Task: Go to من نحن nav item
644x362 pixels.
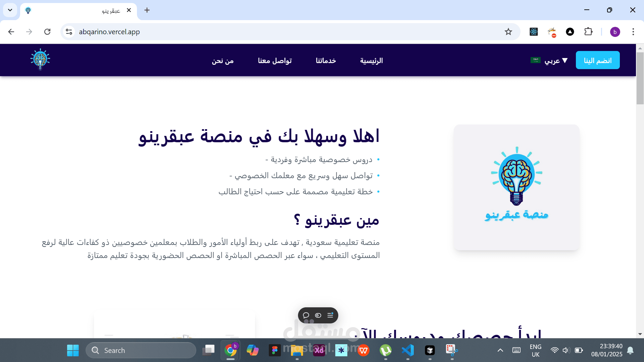Action: pos(222,60)
